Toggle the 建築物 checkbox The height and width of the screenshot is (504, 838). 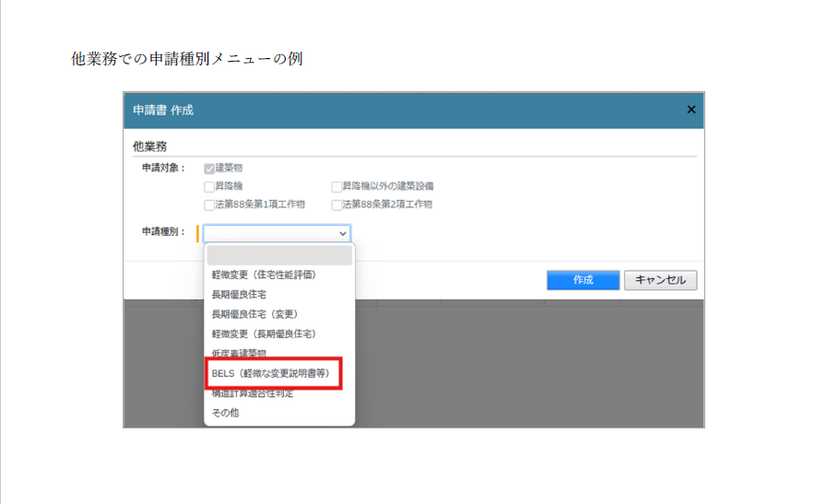click(x=209, y=169)
